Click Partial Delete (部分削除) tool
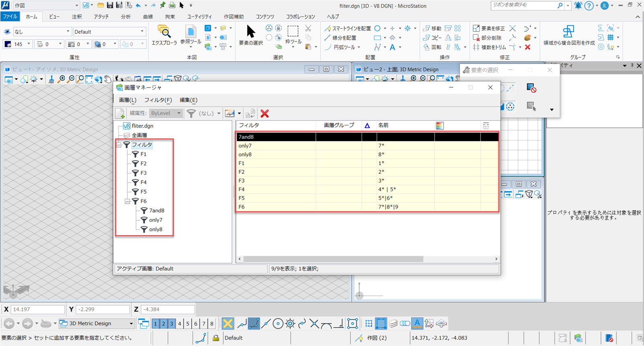 [x=487, y=38]
